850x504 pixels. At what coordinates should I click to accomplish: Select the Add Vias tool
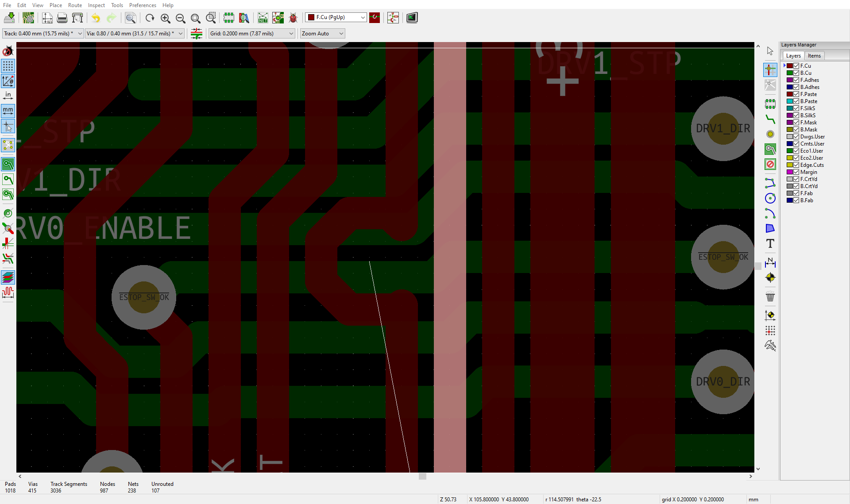pos(770,134)
